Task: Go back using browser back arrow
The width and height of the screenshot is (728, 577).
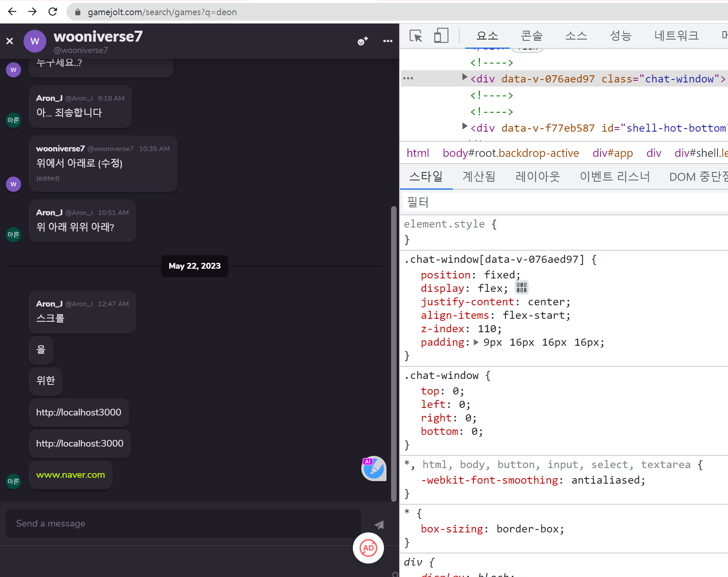Action: coord(12,12)
